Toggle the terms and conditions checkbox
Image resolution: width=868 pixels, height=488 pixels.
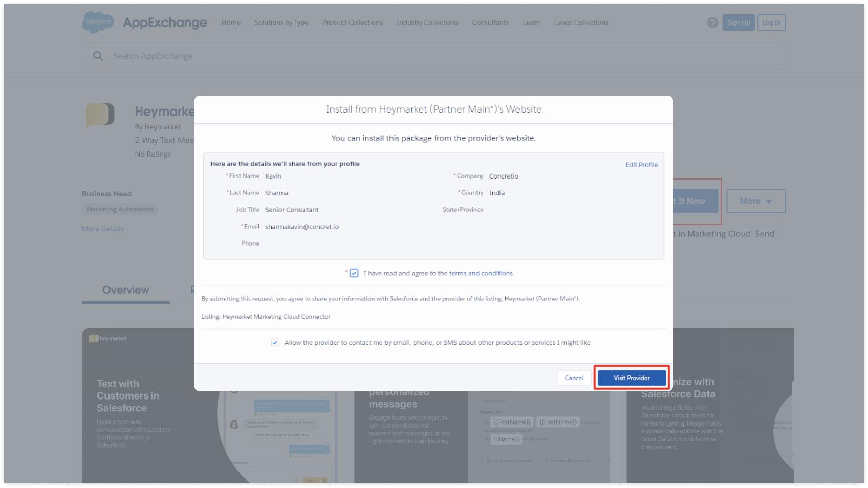tap(354, 273)
